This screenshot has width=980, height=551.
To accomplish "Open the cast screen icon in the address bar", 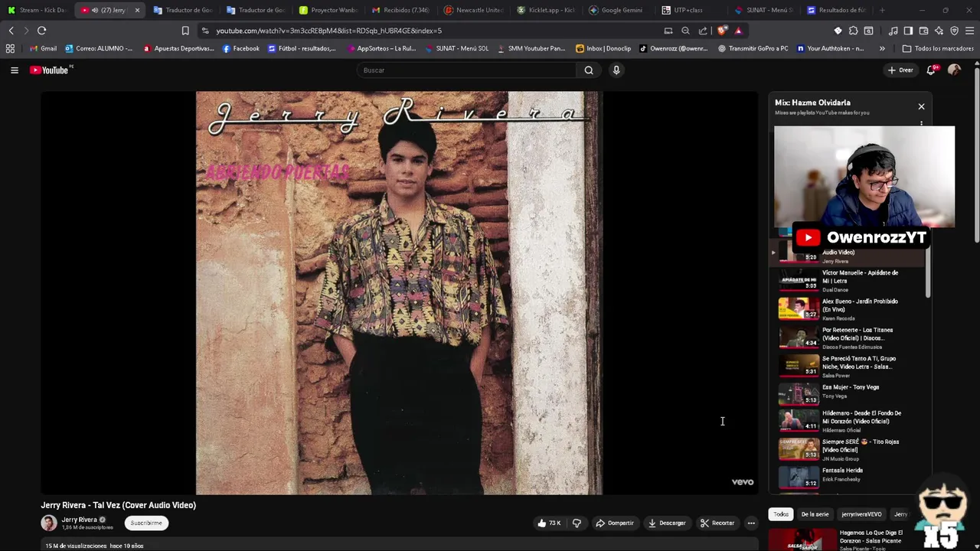I will pos(668,31).
